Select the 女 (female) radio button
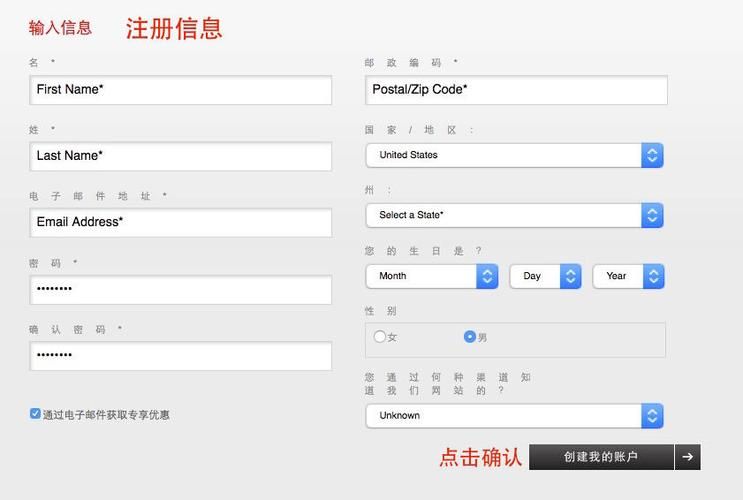Image resolution: width=743 pixels, height=500 pixels. click(380, 337)
